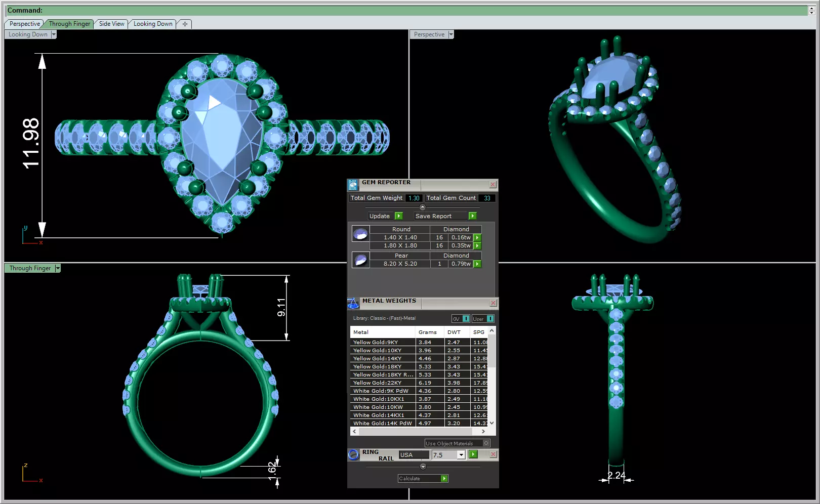Select the Yellow Gold:10KY row
This screenshot has height=504, width=820.
pyautogui.click(x=420, y=351)
